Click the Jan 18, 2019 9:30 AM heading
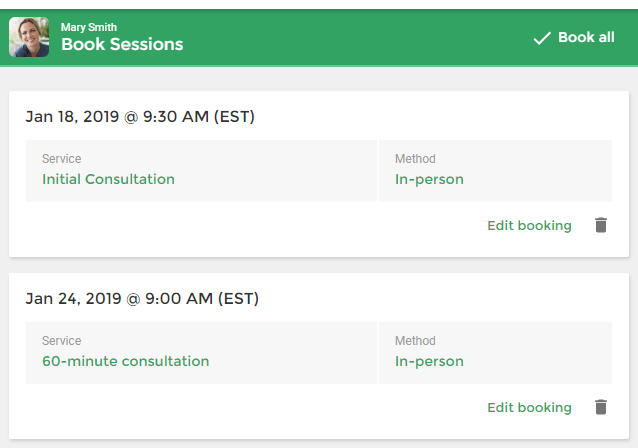Screen dimensions: 638x448 click(x=140, y=117)
